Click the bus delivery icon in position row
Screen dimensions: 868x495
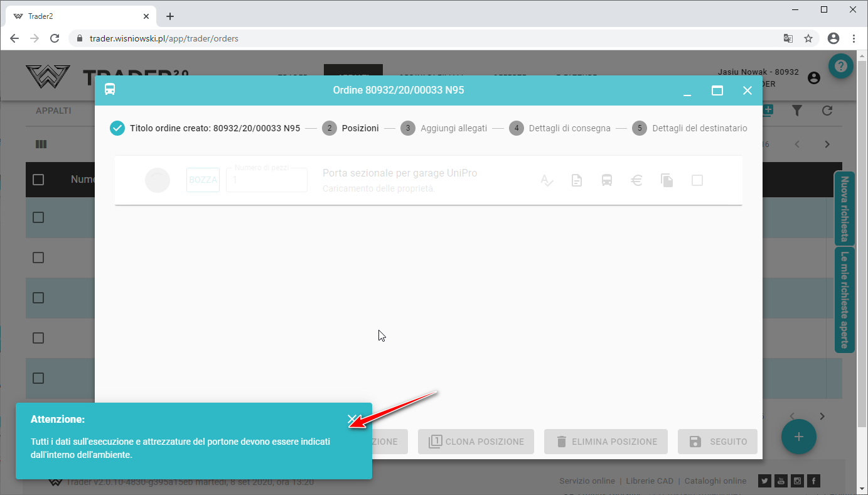pos(606,180)
